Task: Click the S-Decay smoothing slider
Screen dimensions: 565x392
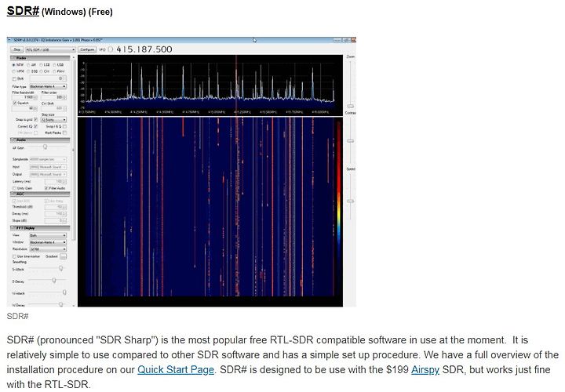Action: tap(54, 281)
